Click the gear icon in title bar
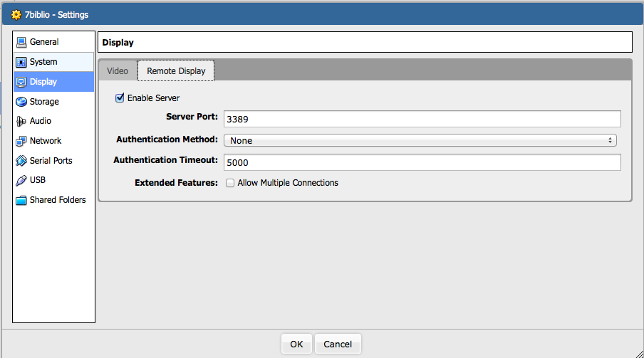Viewport: 644px width, 358px height. 16,14
